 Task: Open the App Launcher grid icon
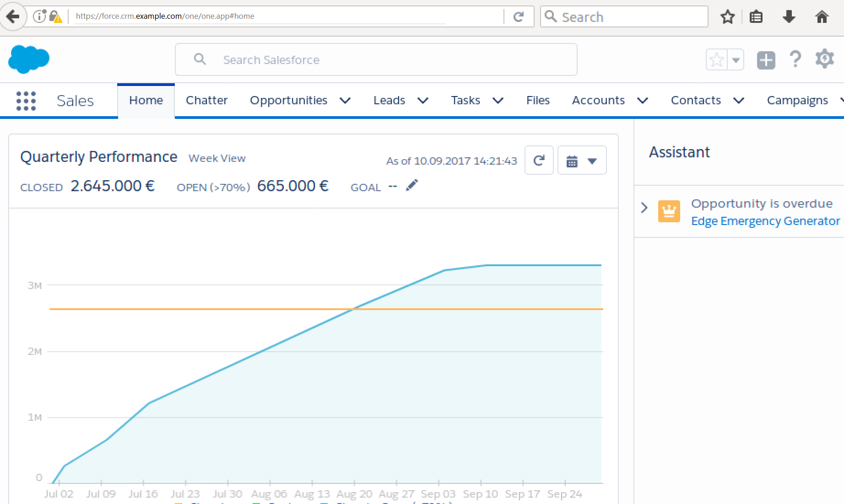pyautogui.click(x=26, y=101)
